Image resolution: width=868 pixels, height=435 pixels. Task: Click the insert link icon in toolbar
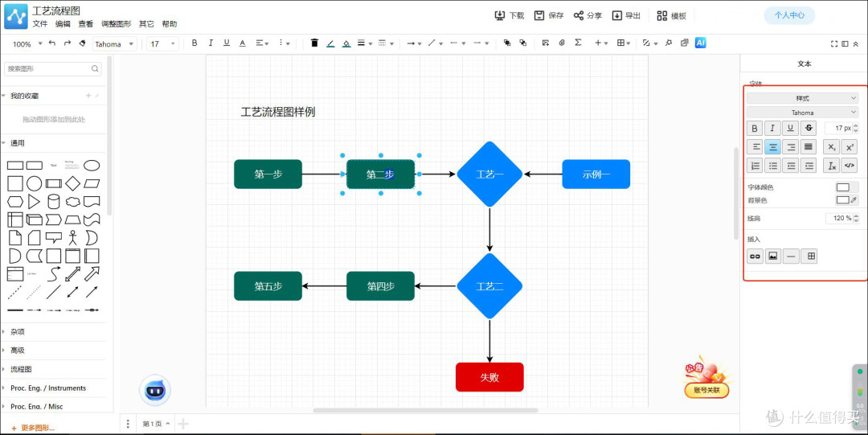(562, 43)
